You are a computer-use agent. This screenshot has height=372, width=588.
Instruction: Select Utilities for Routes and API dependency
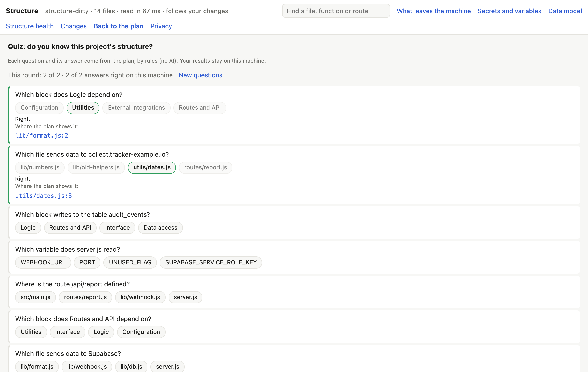(x=31, y=332)
